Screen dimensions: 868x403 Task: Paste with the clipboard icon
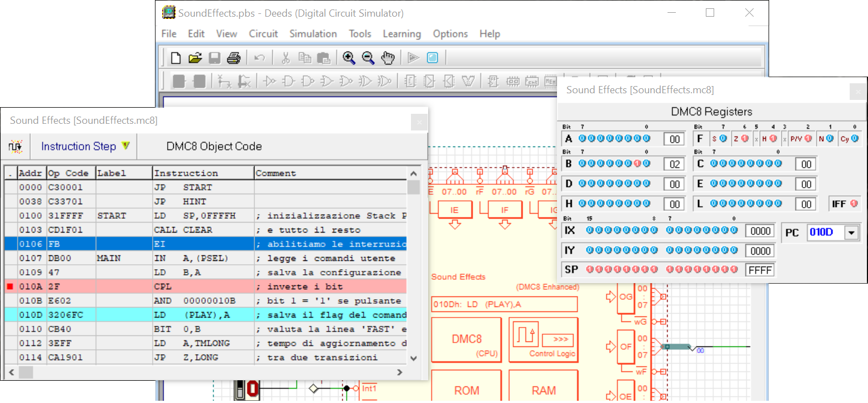pos(323,58)
